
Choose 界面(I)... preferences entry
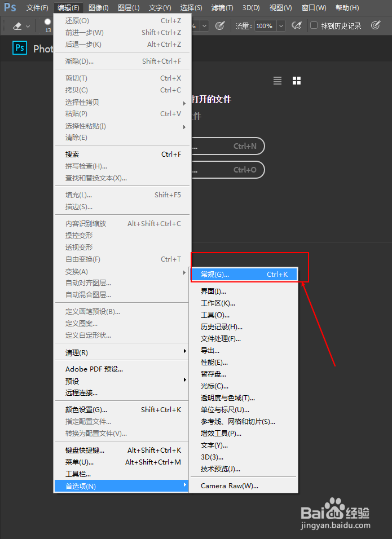(244, 291)
